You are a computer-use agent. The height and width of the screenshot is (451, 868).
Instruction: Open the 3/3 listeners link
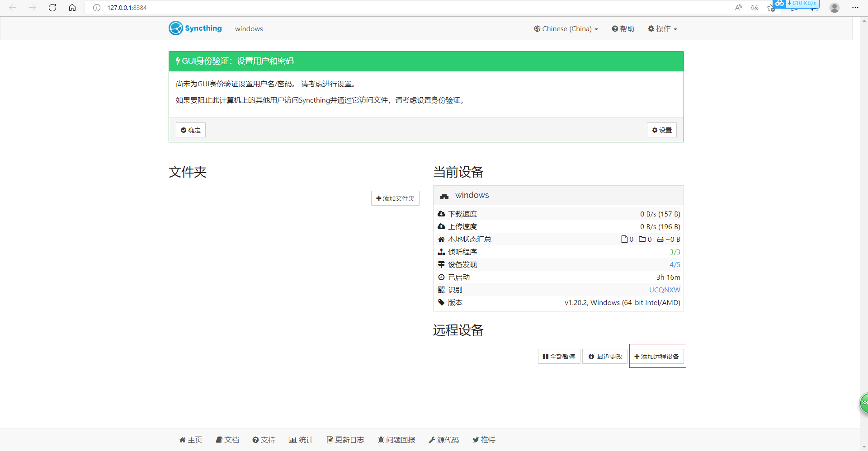click(675, 252)
